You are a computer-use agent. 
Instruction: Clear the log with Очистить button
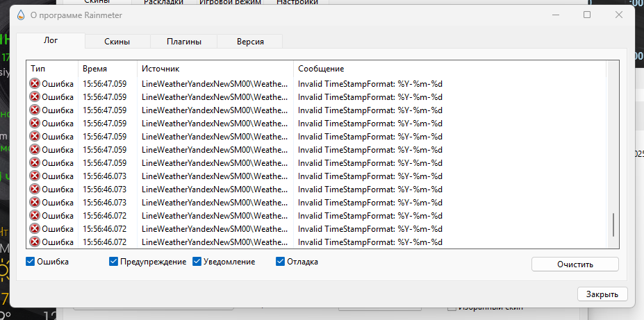(575, 264)
